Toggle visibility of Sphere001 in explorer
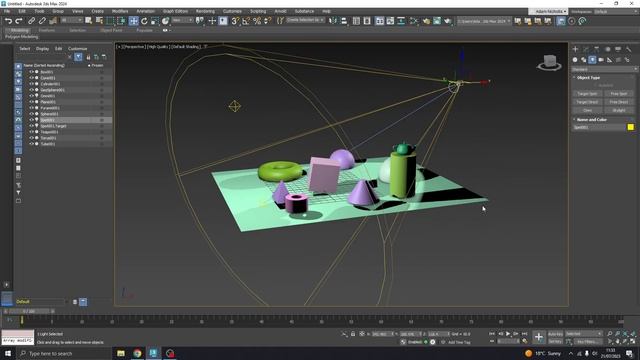 [x=31, y=114]
